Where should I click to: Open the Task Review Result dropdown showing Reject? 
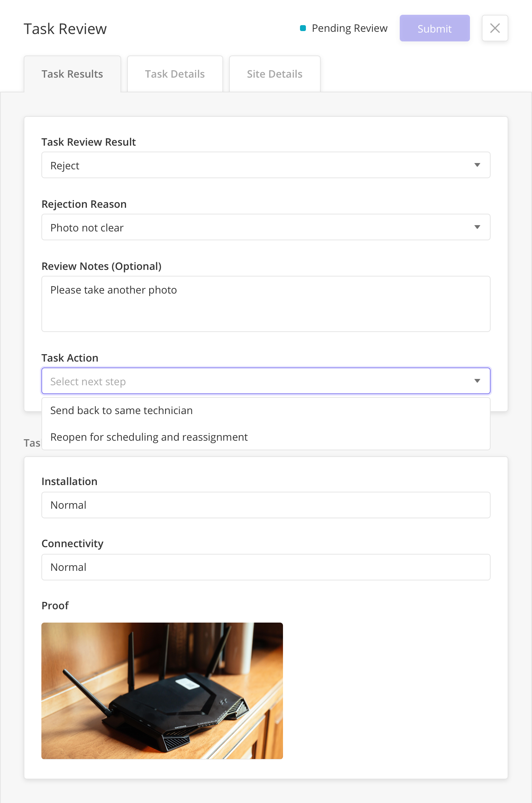tap(266, 165)
